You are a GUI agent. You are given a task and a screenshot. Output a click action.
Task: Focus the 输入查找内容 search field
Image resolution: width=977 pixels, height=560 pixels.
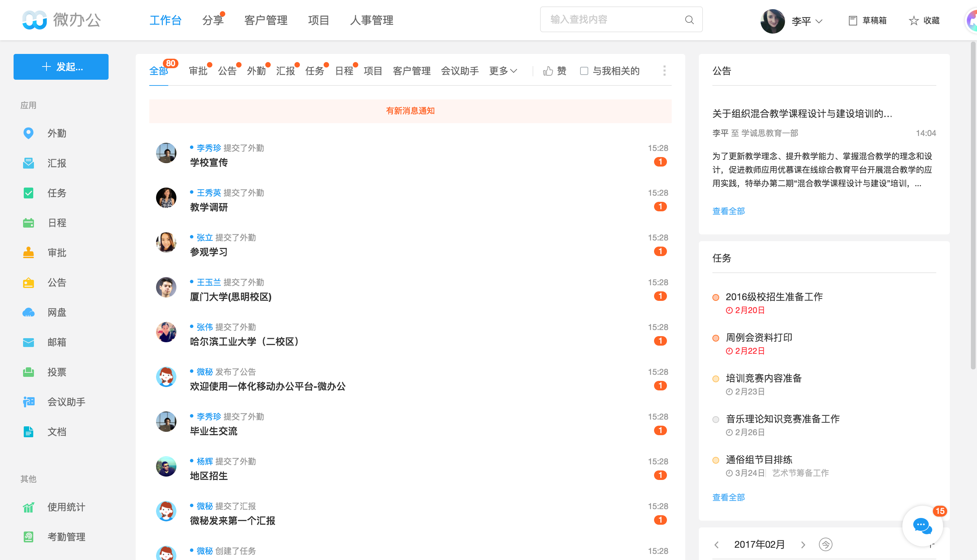pyautogui.click(x=621, y=20)
